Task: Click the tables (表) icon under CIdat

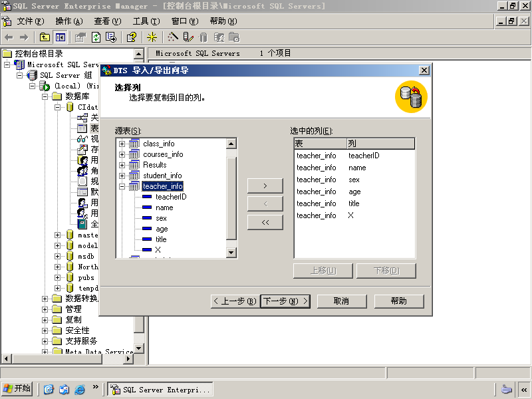Action: (82, 128)
